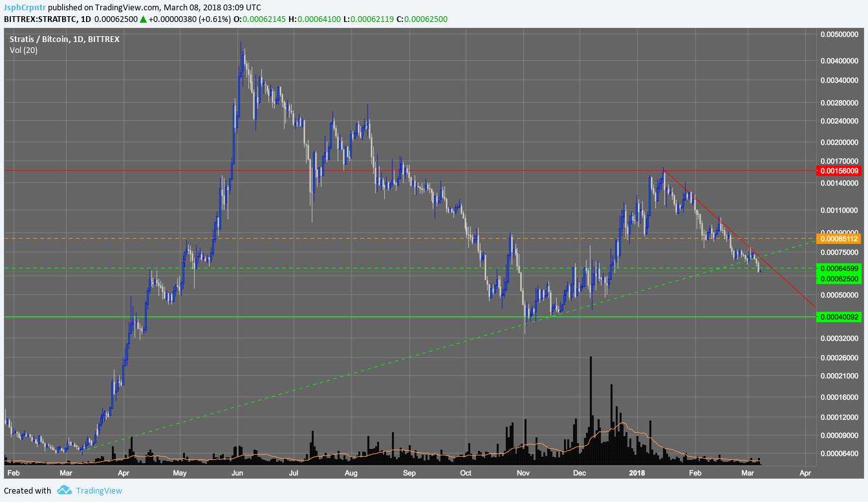Click the 0.00170000 price axis label
This screenshot has height=502, width=868.
click(840, 161)
